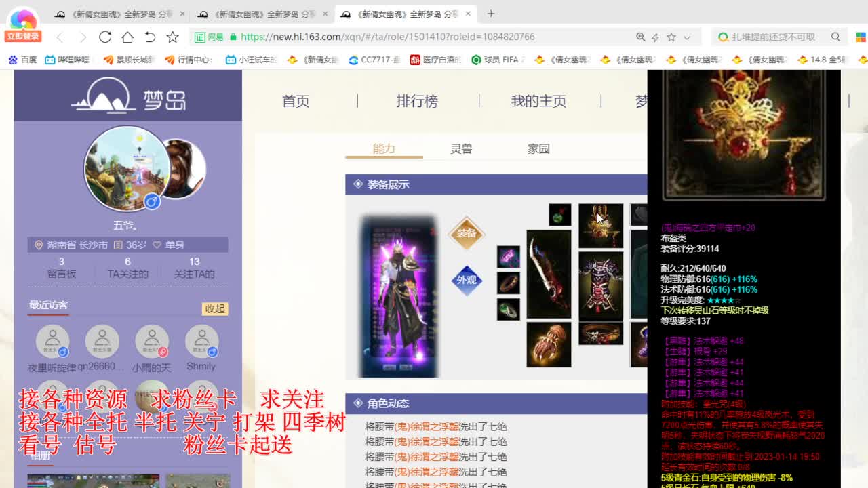
Task: Open 排行榜 in site navigation
Action: (418, 101)
